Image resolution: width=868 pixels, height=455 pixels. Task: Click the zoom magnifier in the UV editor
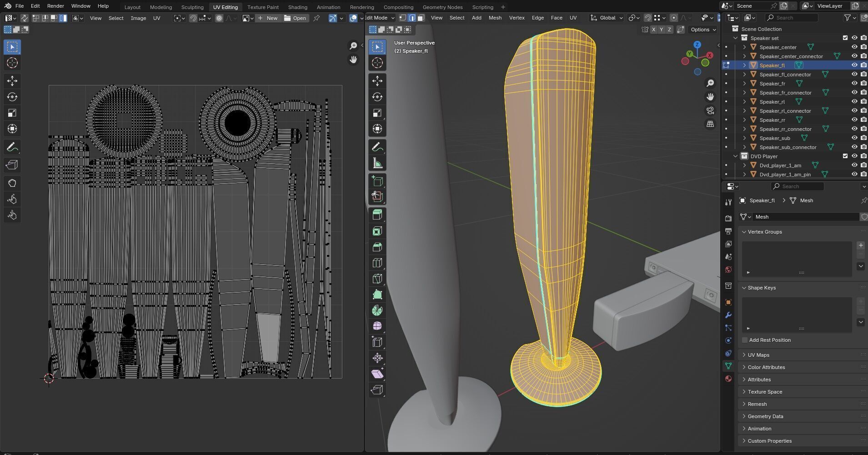point(353,46)
